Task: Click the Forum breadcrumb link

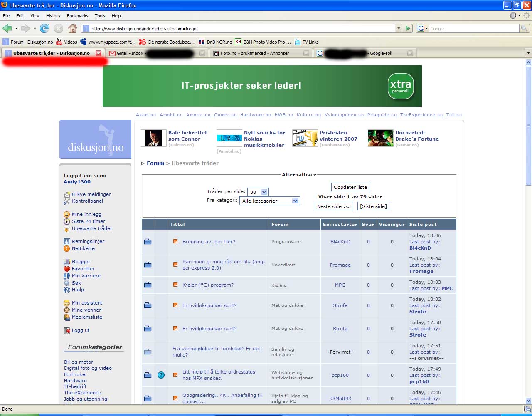Action: (x=155, y=163)
